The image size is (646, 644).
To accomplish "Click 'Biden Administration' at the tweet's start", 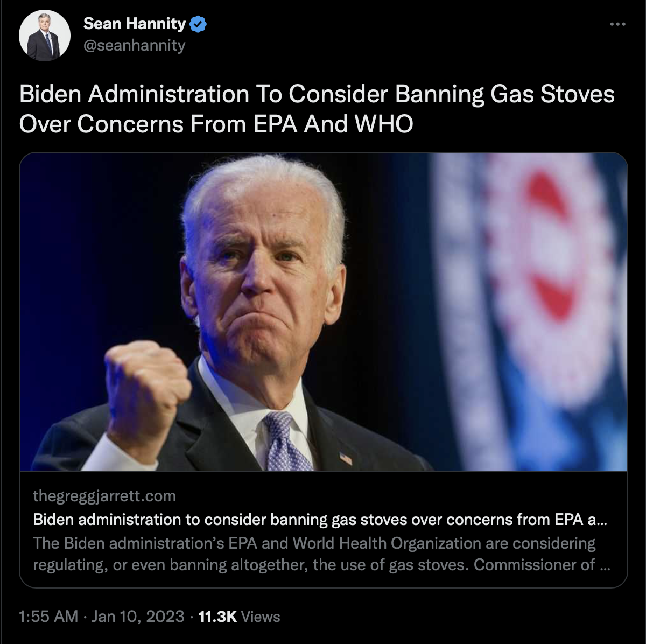I will [134, 94].
